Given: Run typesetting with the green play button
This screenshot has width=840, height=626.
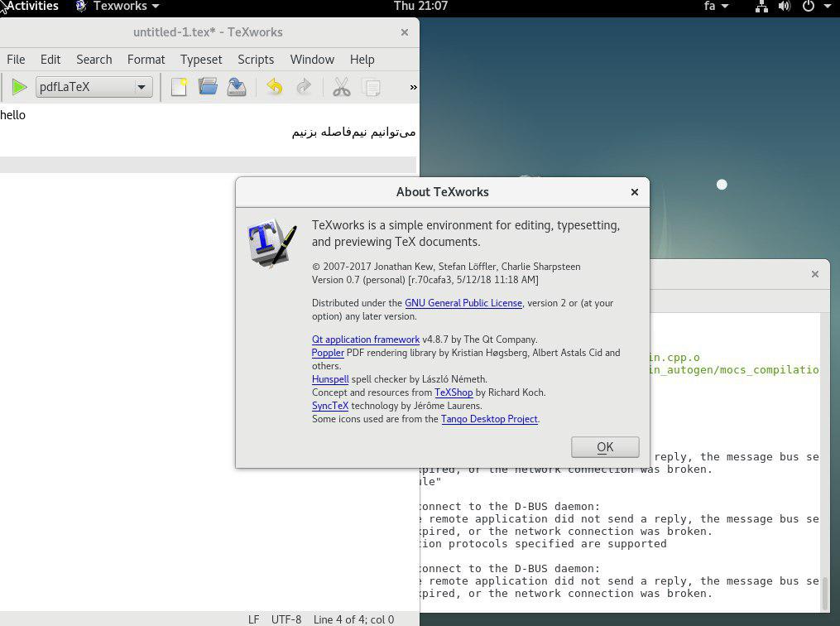Looking at the screenshot, I should [x=19, y=87].
